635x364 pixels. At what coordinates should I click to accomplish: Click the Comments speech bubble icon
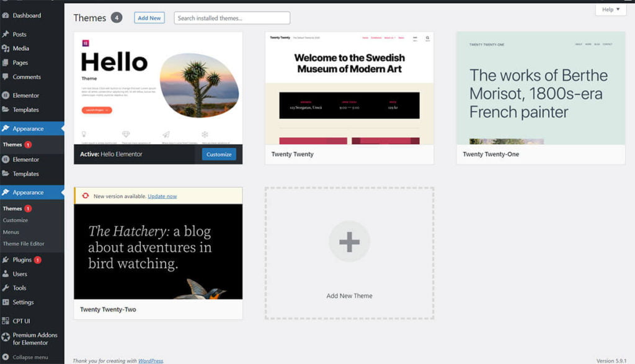click(x=6, y=76)
